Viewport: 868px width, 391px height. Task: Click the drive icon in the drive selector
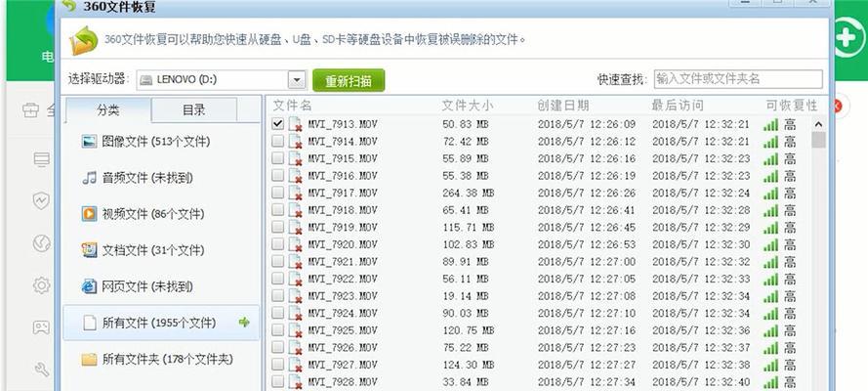click(x=146, y=80)
